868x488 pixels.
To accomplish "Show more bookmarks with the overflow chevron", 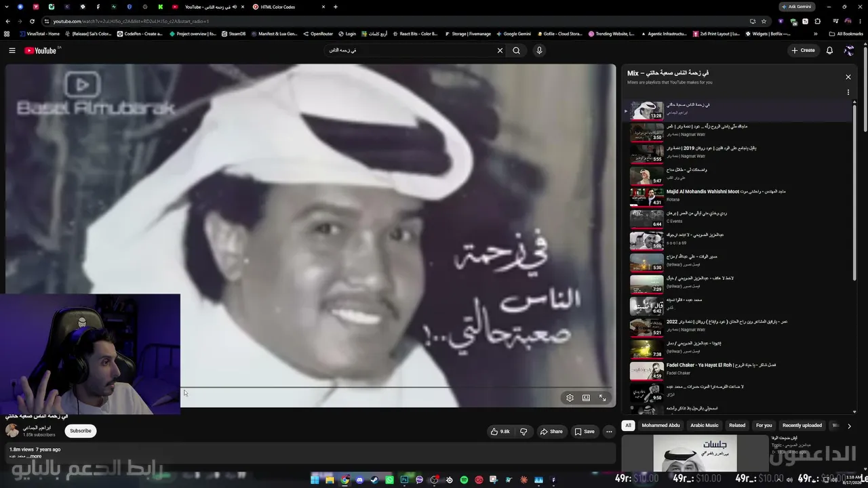I will pyautogui.click(x=815, y=34).
